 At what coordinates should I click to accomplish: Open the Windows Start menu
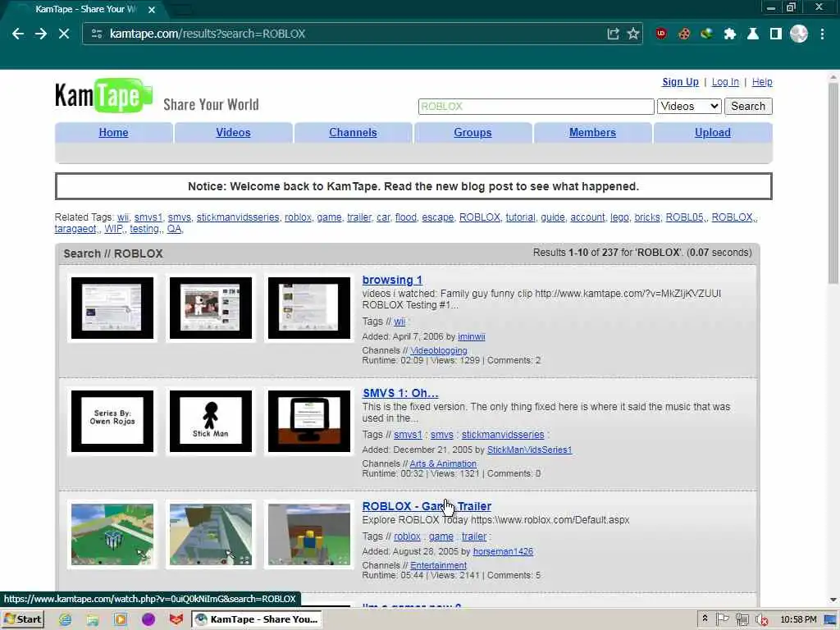pyautogui.click(x=22, y=619)
